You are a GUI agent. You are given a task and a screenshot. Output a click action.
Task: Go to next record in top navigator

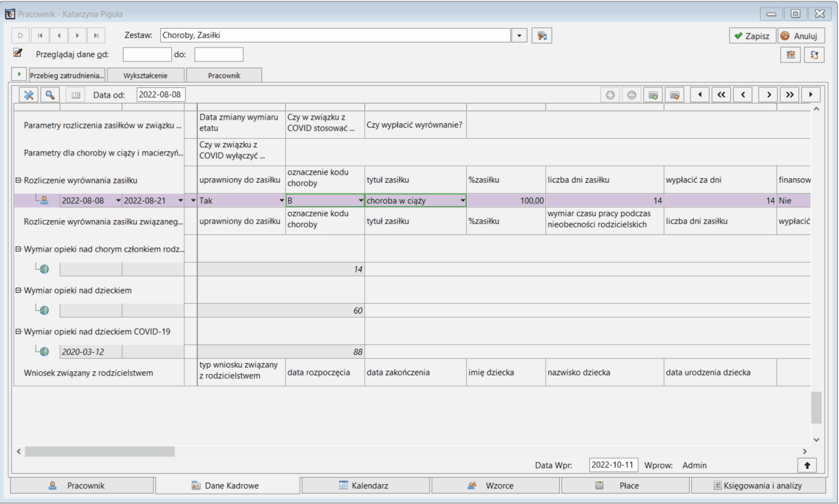coord(77,36)
